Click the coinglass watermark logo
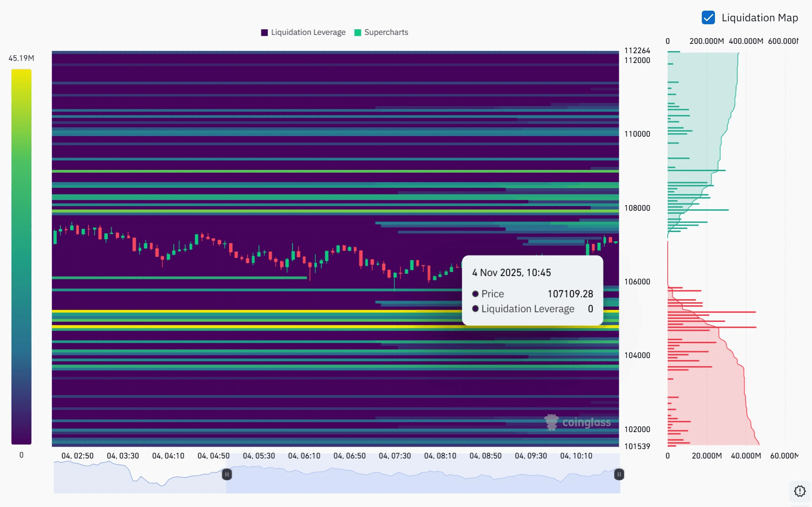This screenshot has height=507, width=812. (x=578, y=422)
